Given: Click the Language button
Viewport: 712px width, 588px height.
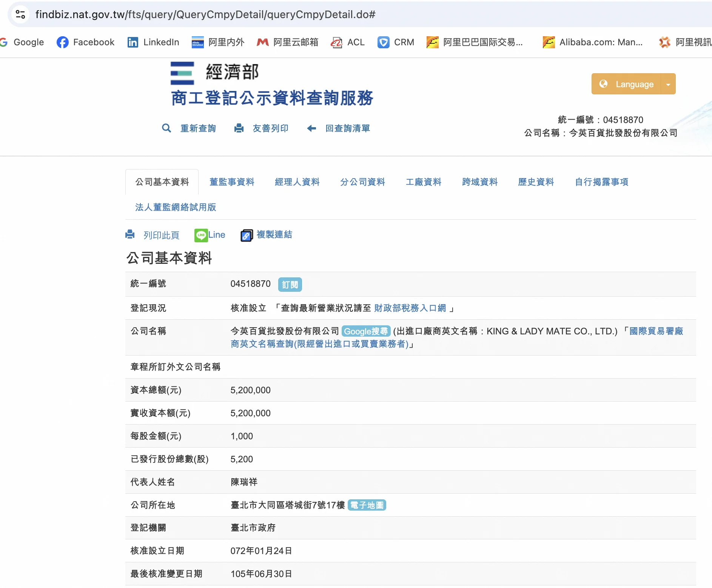Looking at the screenshot, I should pos(627,84).
